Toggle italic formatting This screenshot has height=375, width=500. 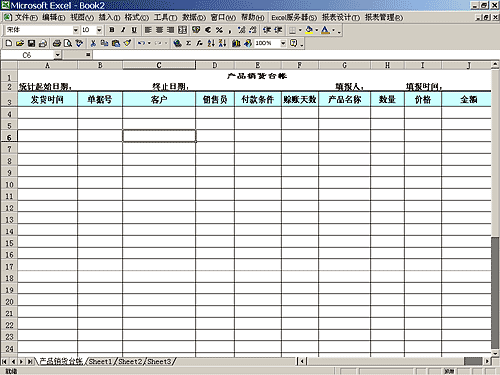coord(123,30)
